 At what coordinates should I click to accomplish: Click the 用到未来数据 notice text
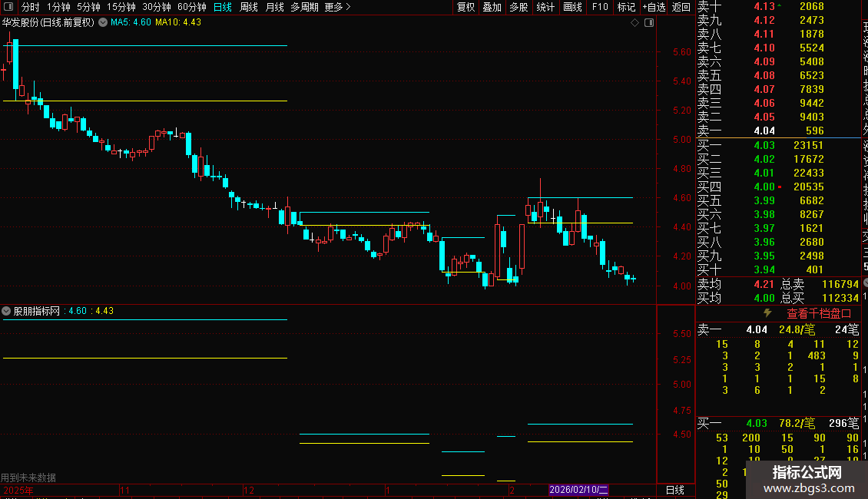28,478
